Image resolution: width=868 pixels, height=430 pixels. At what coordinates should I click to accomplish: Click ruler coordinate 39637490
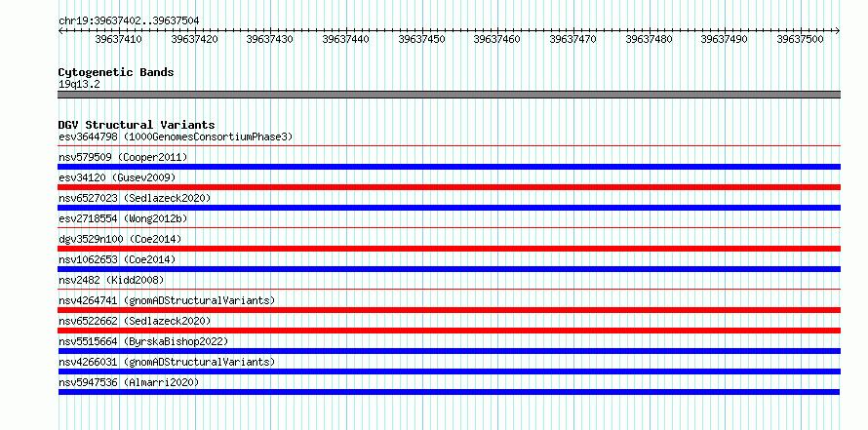pyautogui.click(x=724, y=39)
